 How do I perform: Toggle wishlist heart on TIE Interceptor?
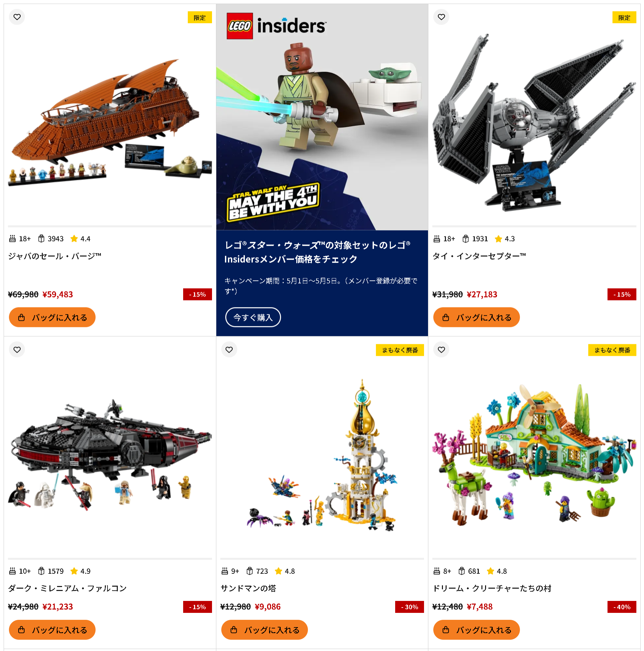(441, 17)
